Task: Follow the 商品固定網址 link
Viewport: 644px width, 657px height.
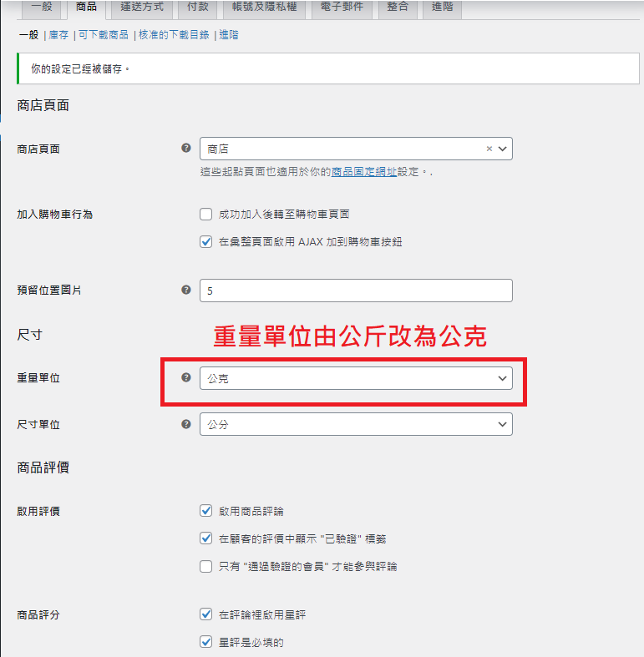Action: pos(364,171)
